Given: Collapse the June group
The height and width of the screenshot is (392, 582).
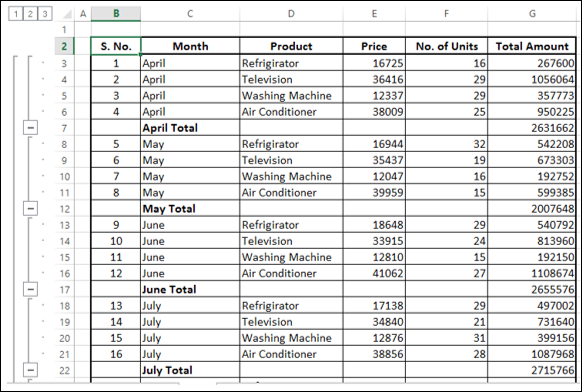Looking at the screenshot, I should coord(30,289).
